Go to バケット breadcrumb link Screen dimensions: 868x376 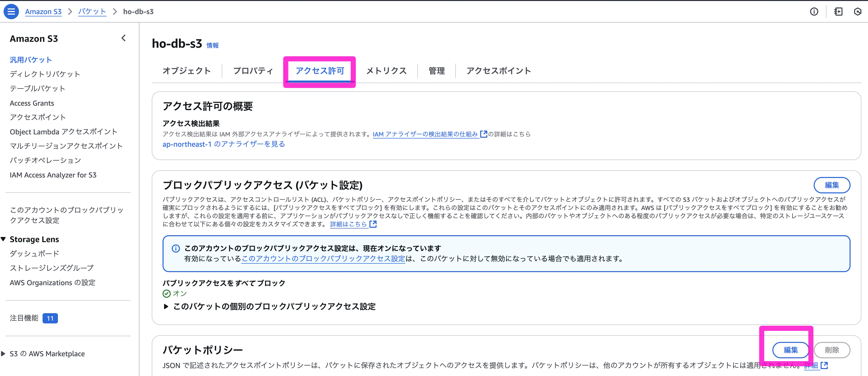click(x=92, y=12)
